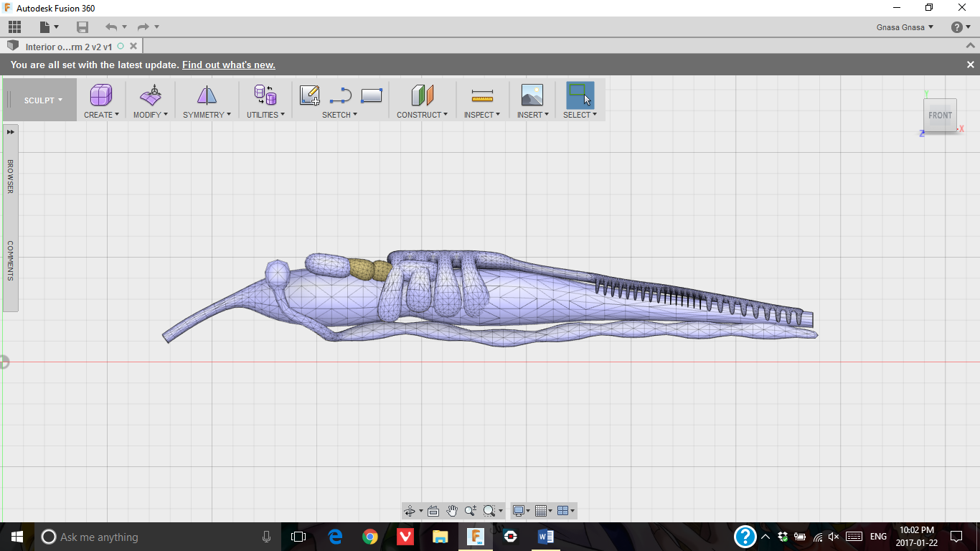Open the INSERT dropdown
Viewport: 980px width, 551px height.
533,115
